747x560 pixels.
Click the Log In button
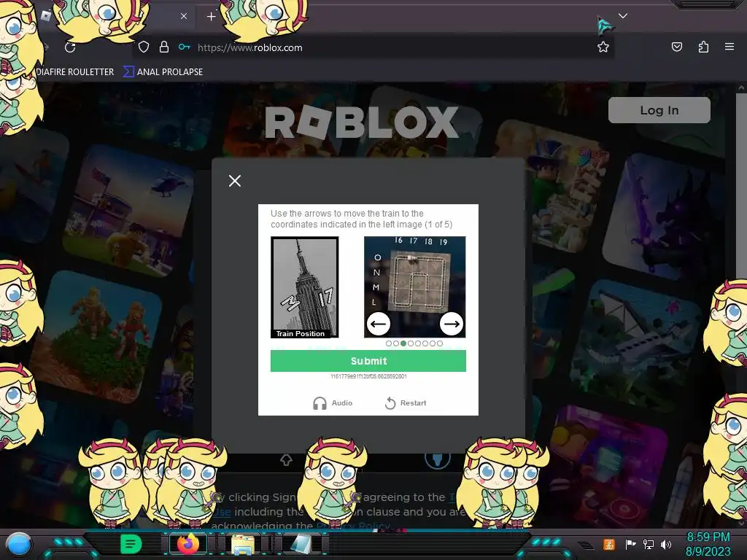[659, 110]
